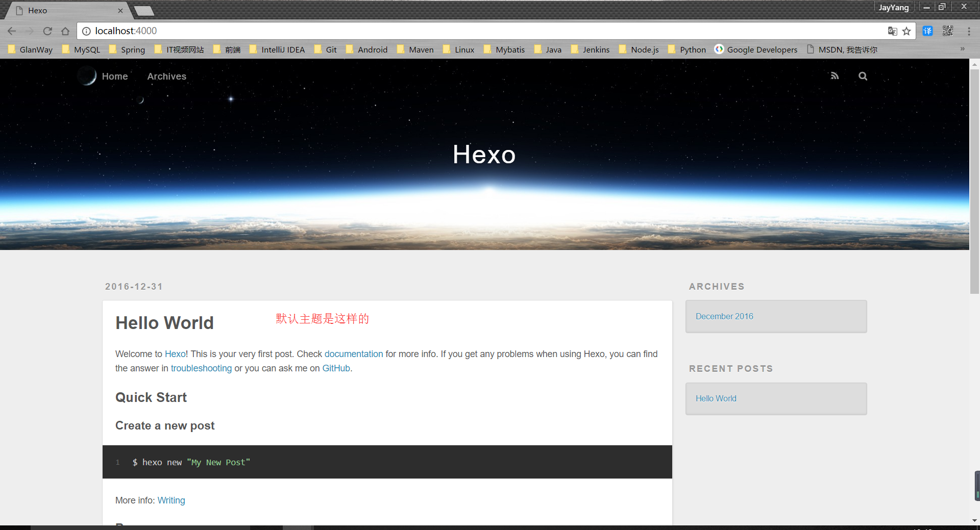Open the RSS feed icon in blog header
Image resolution: width=980 pixels, height=530 pixels.
tap(835, 76)
